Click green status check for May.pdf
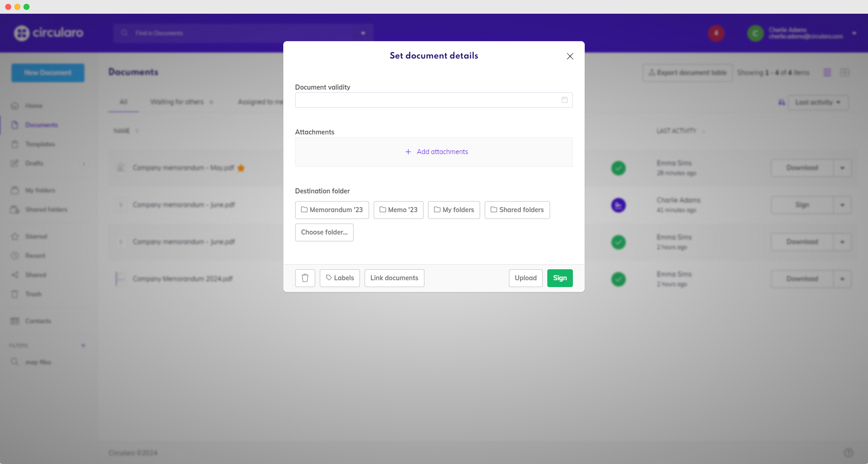 tap(619, 168)
